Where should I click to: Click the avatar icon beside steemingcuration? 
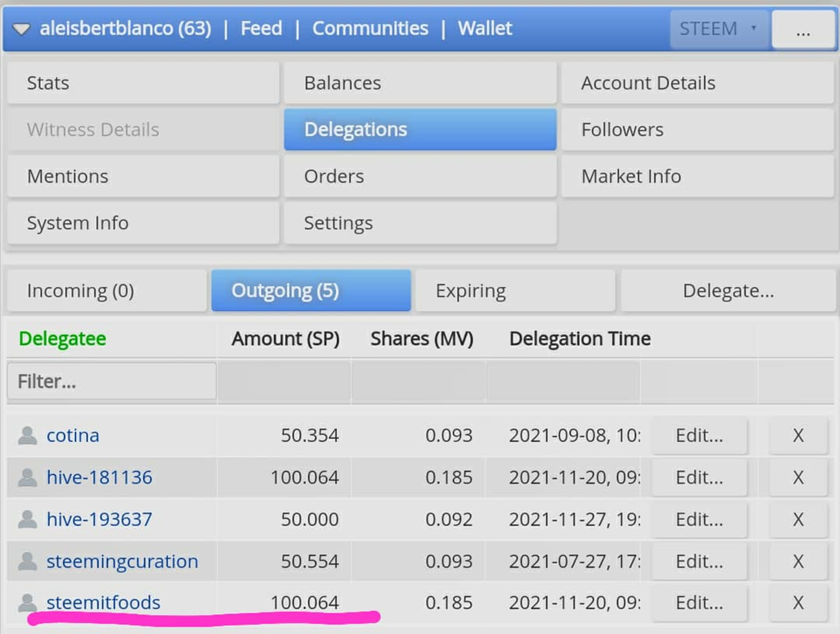point(27,561)
